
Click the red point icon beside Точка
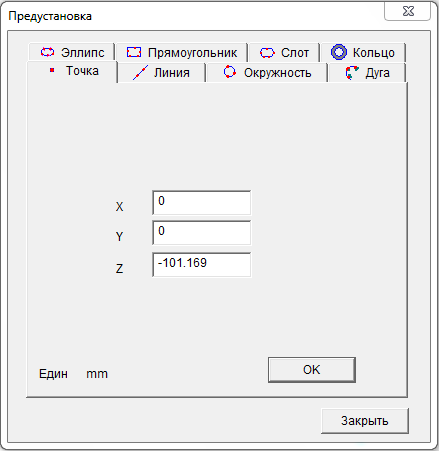click(52, 70)
